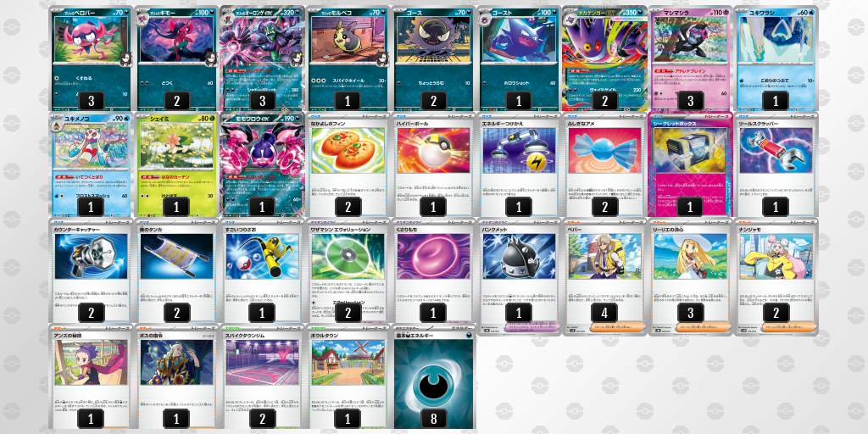The width and height of the screenshot is (868, 434).
Task: Click the Energy Switch (エネルギーつけかえ) card artwork
Action: click(x=519, y=150)
